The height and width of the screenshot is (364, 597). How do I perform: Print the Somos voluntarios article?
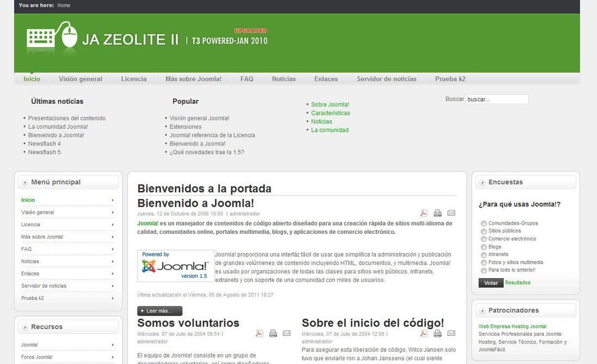coord(273,334)
